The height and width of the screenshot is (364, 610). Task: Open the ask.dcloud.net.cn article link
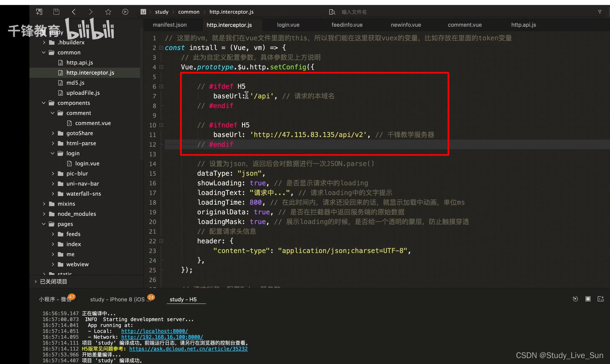188,348
